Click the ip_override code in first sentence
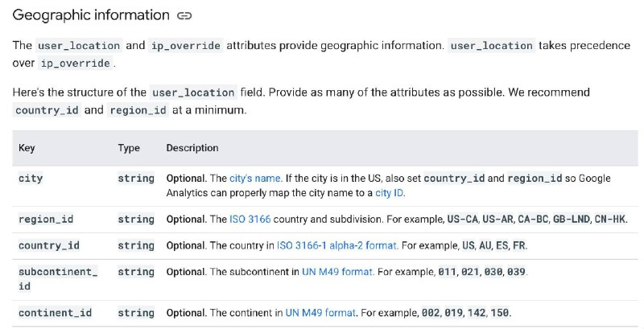Image resolution: width=644 pixels, height=329 pixels. pyautogui.click(x=186, y=46)
